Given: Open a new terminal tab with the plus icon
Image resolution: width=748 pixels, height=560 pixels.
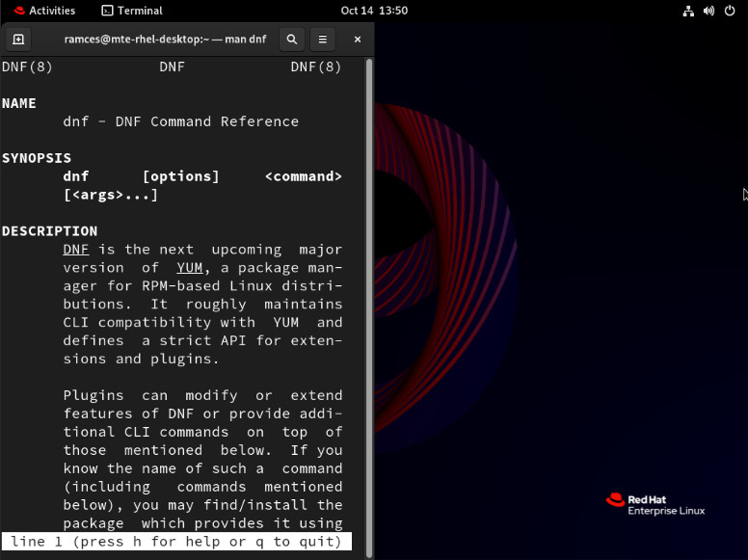Looking at the screenshot, I should [x=18, y=40].
